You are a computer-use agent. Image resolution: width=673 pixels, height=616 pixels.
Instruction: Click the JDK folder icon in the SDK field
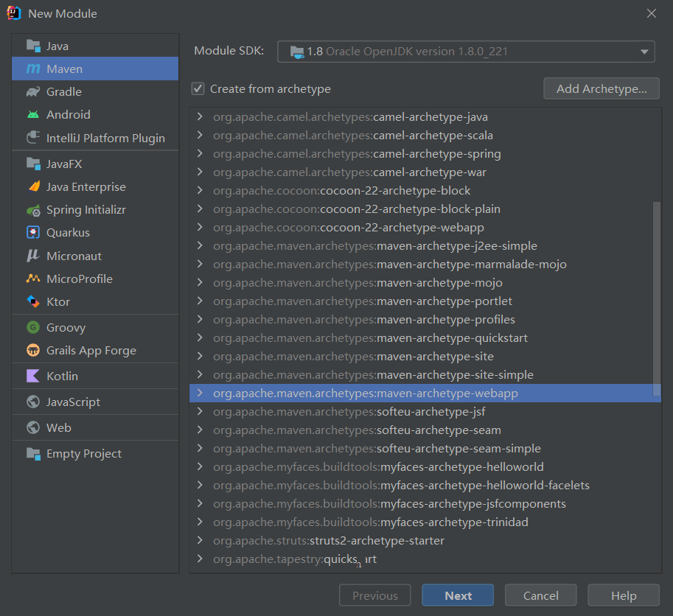tap(297, 52)
